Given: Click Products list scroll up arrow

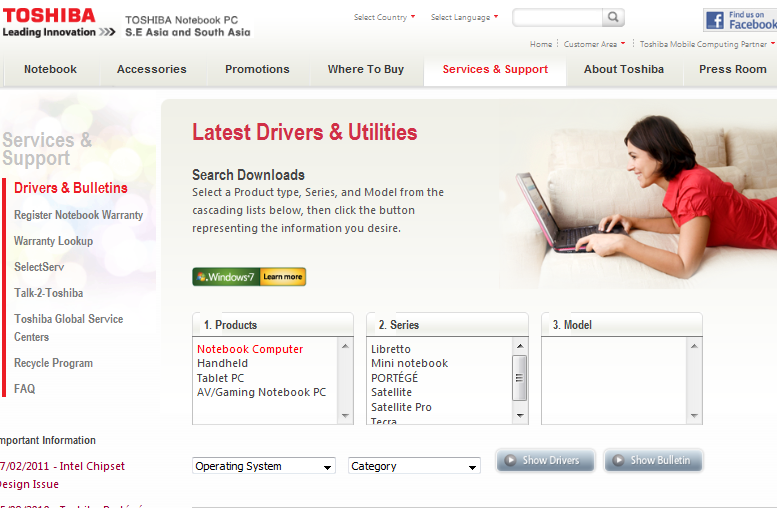Looking at the screenshot, I should point(345,346).
